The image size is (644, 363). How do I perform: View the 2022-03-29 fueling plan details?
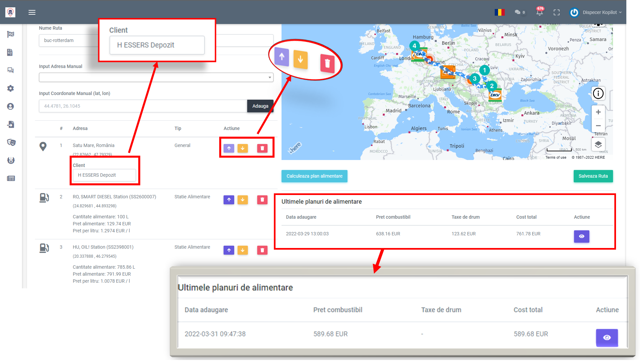(581, 236)
